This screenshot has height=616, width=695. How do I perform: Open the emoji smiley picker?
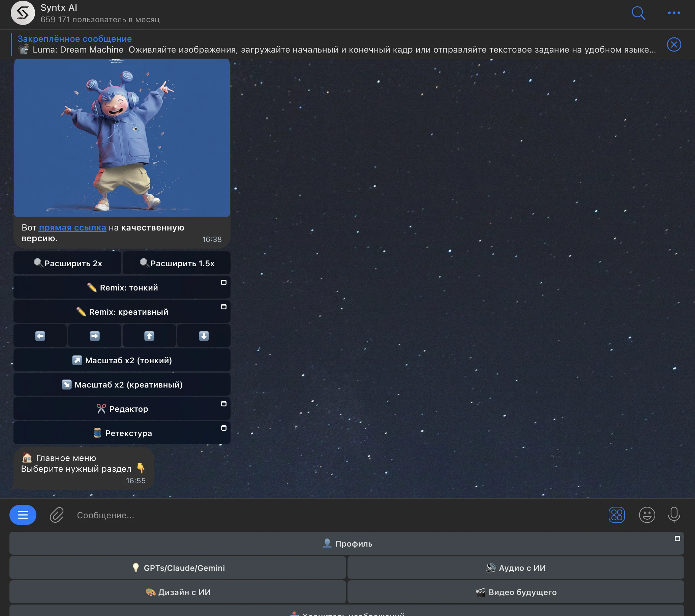[x=646, y=515]
